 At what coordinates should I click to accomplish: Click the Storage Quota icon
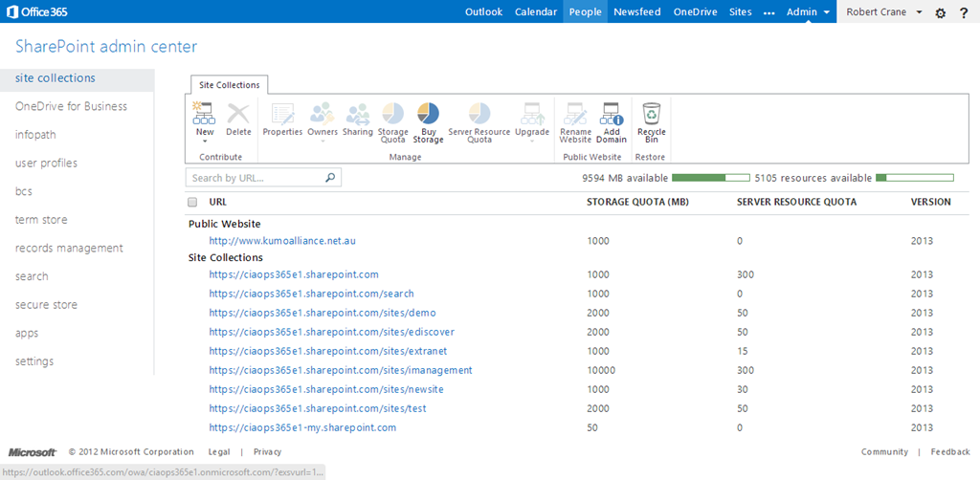click(392, 115)
